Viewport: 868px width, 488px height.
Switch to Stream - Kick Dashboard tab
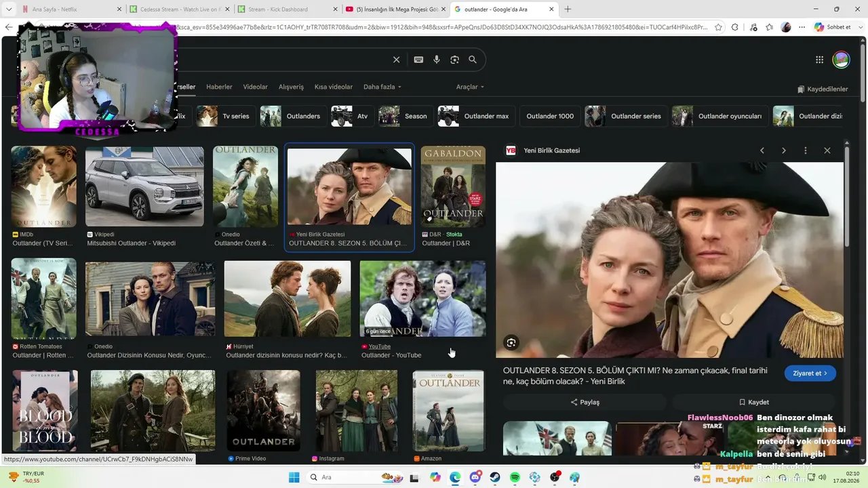click(287, 9)
